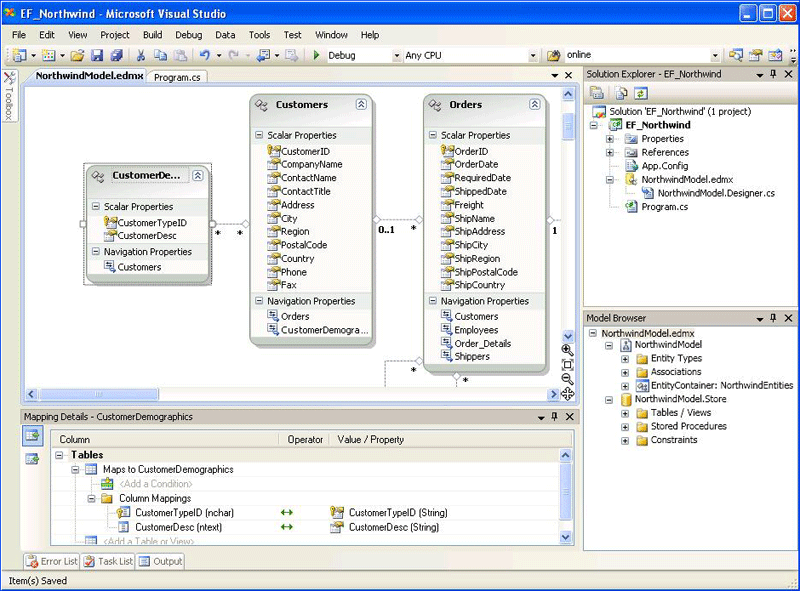Click the Undo arrow icon in toolbar
The height and width of the screenshot is (591, 800).
coord(205,55)
